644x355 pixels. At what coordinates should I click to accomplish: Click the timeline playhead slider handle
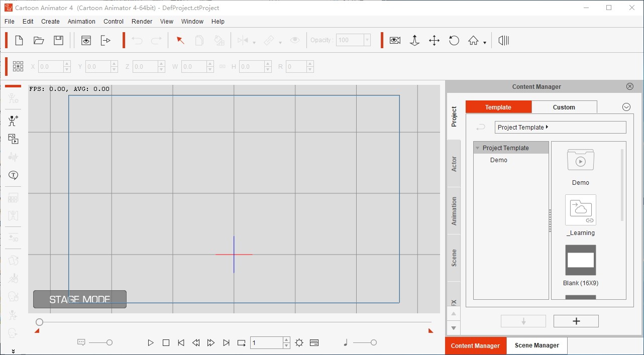[40, 322]
